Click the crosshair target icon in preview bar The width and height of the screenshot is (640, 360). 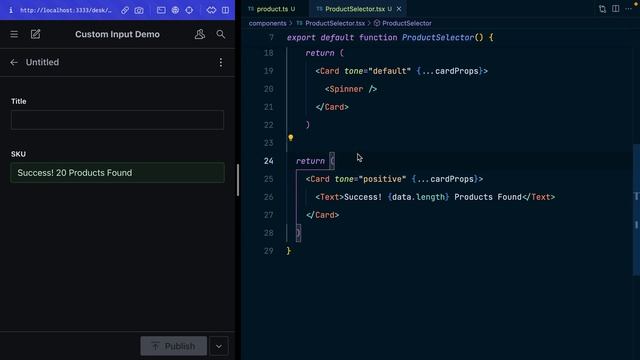point(189,10)
